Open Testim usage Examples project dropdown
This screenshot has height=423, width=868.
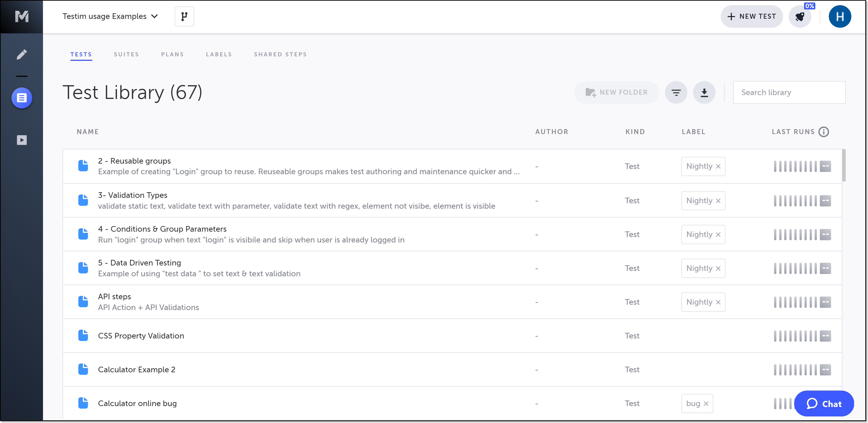(x=110, y=16)
